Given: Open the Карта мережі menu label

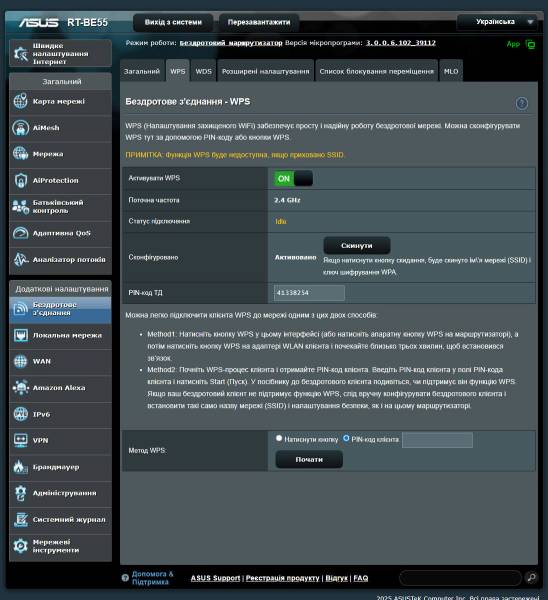Looking at the screenshot, I should point(59,101).
